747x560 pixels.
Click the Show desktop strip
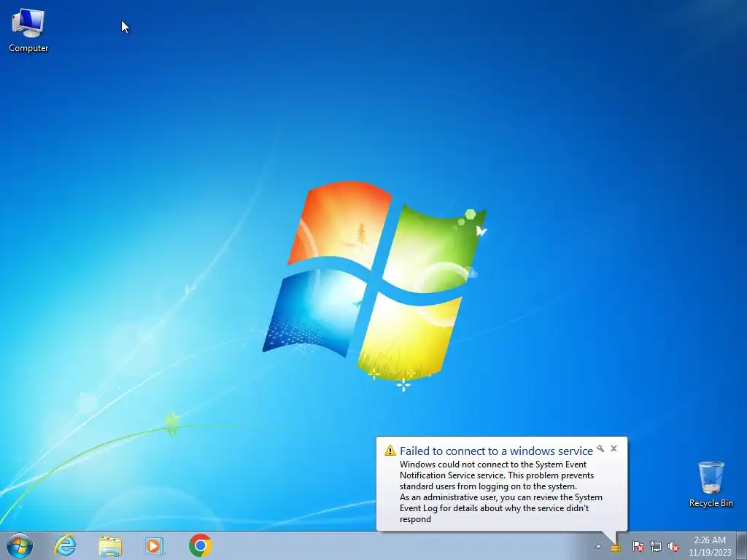(742, 545)
